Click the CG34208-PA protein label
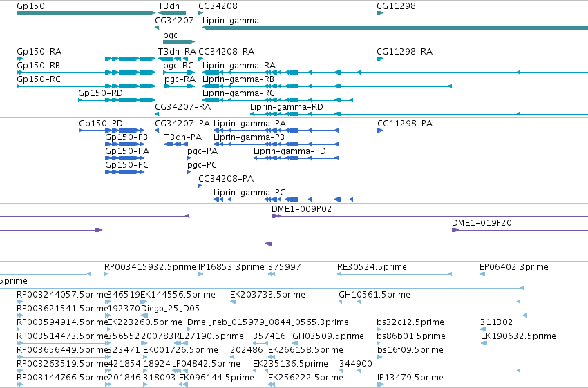Image resolution: width=588 pixels, height=388 pixels. coord(226,179)
